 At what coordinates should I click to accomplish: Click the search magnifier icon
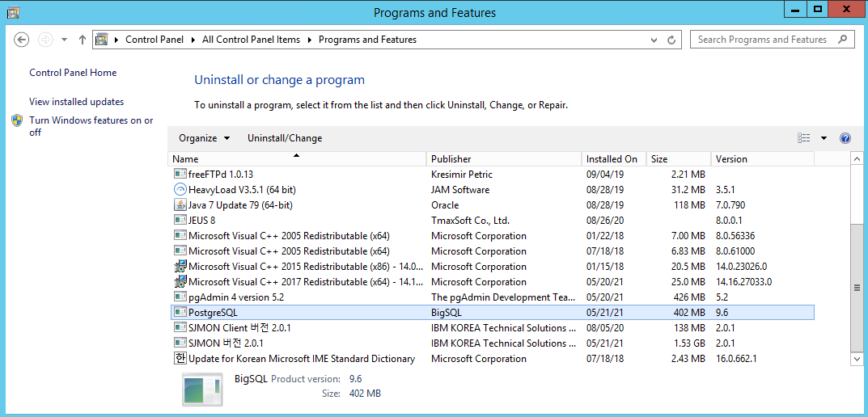pyautogui.click(x=843, y=40)
